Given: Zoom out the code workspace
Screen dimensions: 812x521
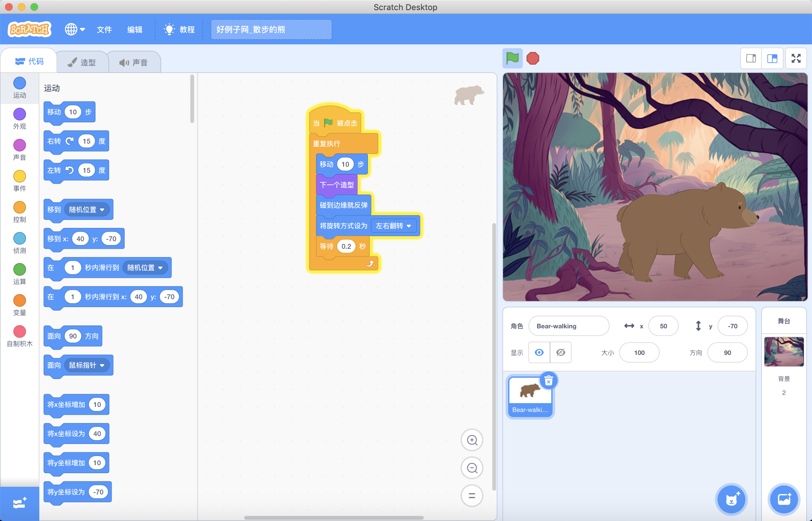Looking at the screenshot, I should click(472, 468).
